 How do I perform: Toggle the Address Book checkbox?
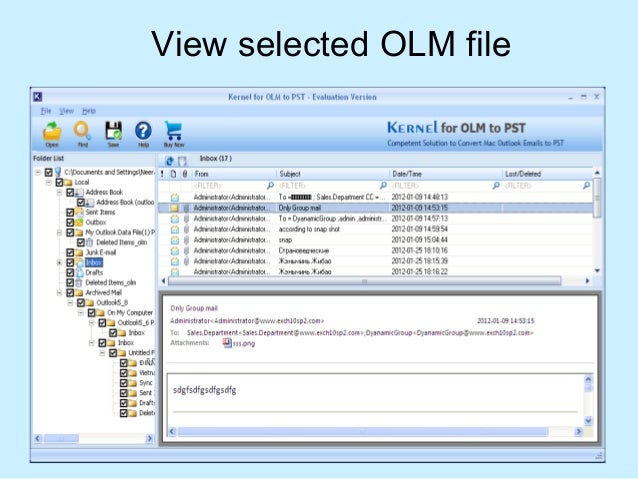pos(70,192)
